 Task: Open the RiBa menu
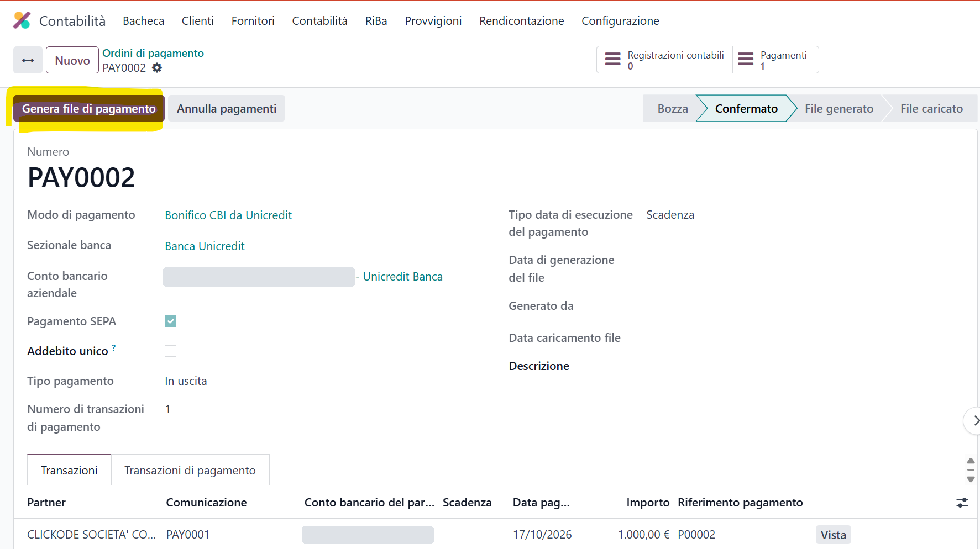376,21
